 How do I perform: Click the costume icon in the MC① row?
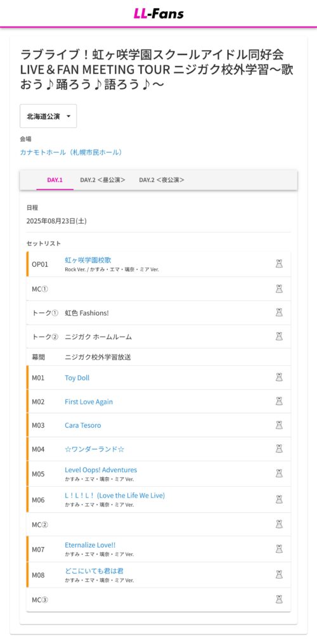(279, 289)
